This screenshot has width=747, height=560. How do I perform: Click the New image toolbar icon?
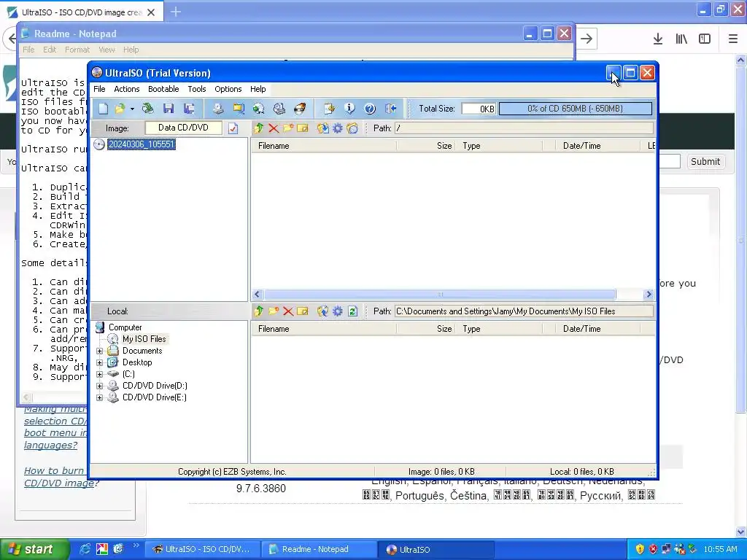103,109
